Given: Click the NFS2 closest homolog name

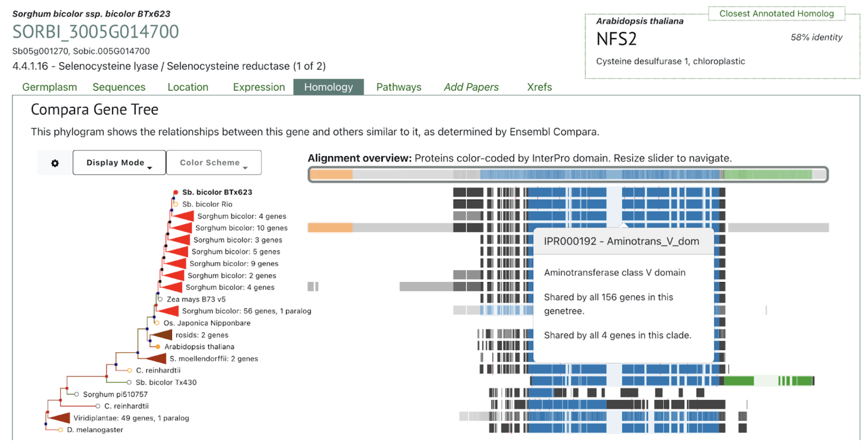Looking at the screenshot, I should pos(616,39).
